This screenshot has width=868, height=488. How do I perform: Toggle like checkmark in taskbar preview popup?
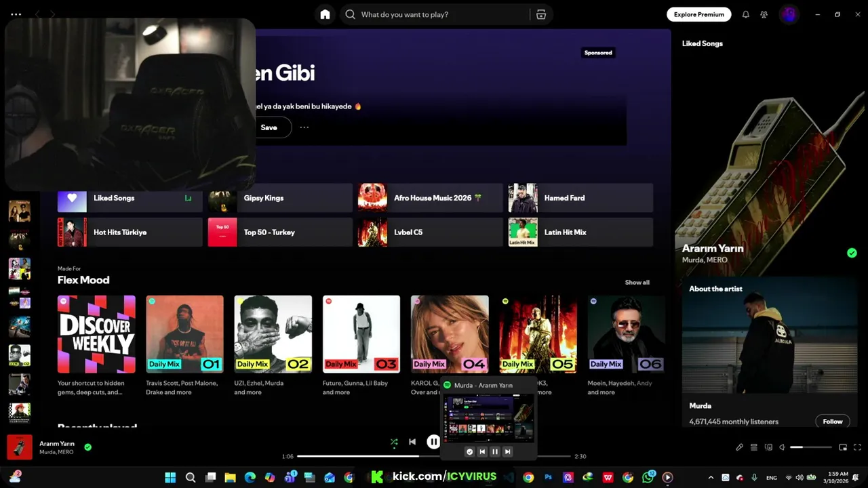pyautogui.click(x=469, y=451)
